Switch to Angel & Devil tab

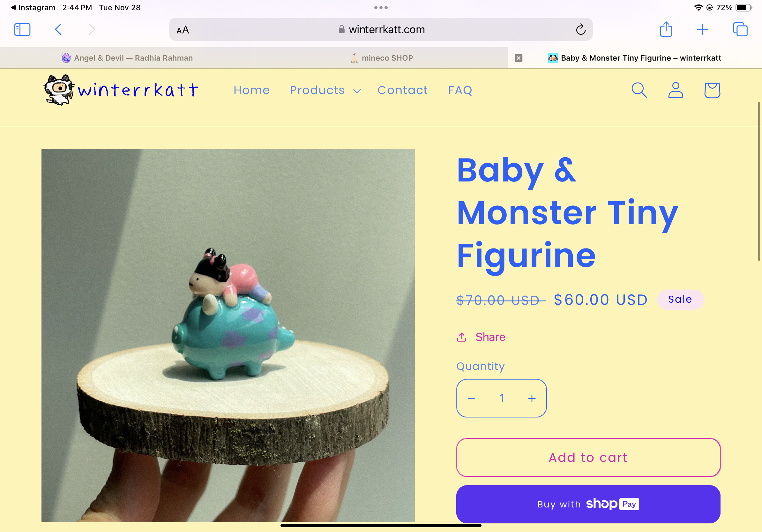tap(127, 58)
